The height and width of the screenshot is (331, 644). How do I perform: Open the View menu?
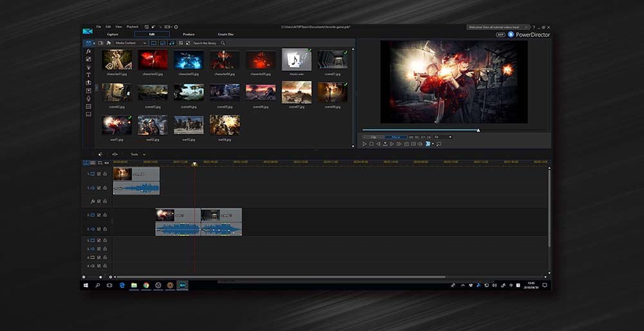[x=118, y=26]
